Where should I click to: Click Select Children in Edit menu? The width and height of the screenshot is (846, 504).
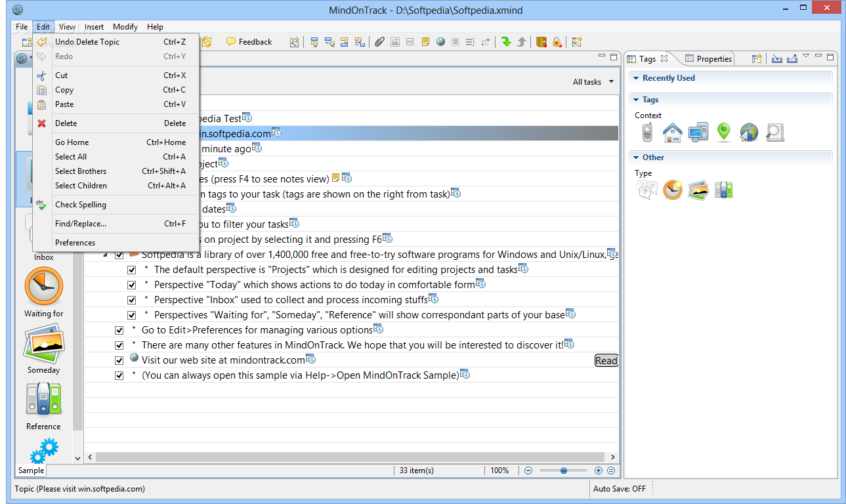pos(116,186)
